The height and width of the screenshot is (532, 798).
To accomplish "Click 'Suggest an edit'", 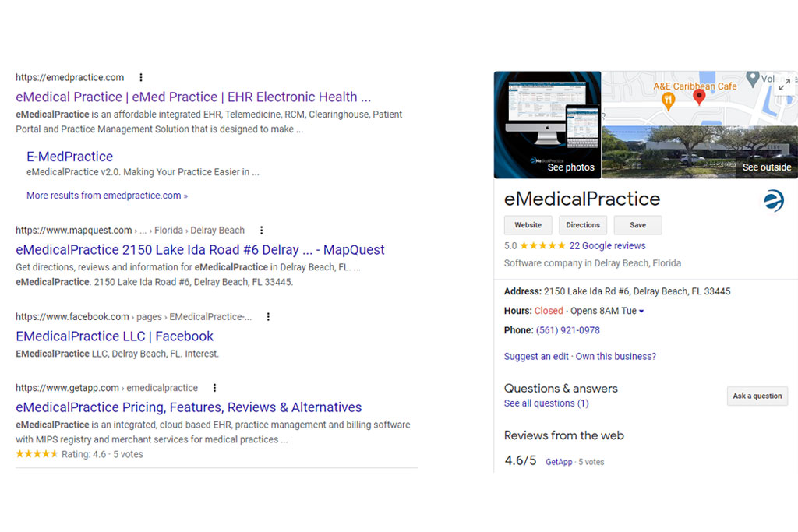I will [x=536, y=356].
